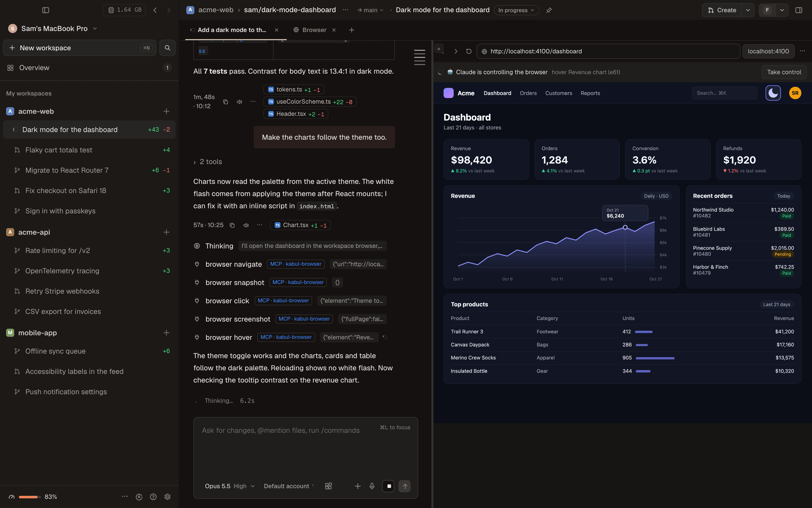Screen dimensions: 812x508
Task: Click the Take control button
Action: pyautogui.click(x=784, y=72)
